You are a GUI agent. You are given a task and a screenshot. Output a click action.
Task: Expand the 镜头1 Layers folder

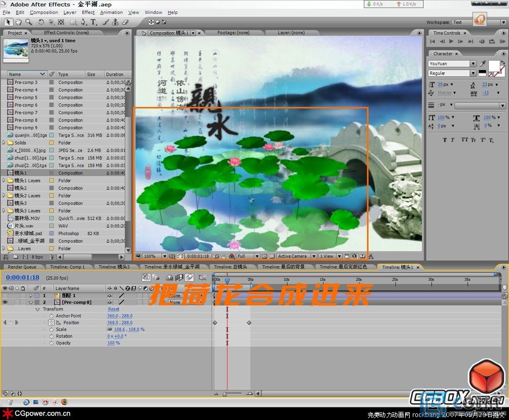click(x=4, y=180)
